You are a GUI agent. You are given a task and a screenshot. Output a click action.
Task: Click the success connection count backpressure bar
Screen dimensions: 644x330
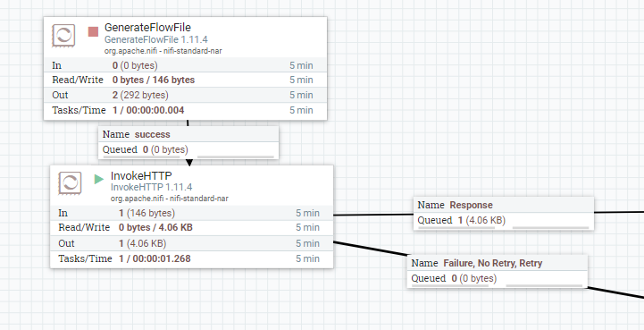click(141, 157)
